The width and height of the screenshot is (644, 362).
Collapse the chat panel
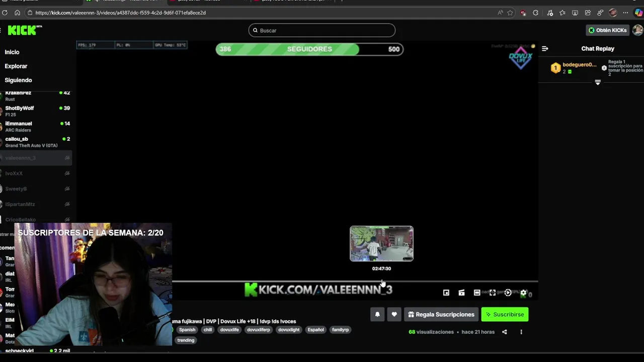pyautogui.click(x=545, y=49)
